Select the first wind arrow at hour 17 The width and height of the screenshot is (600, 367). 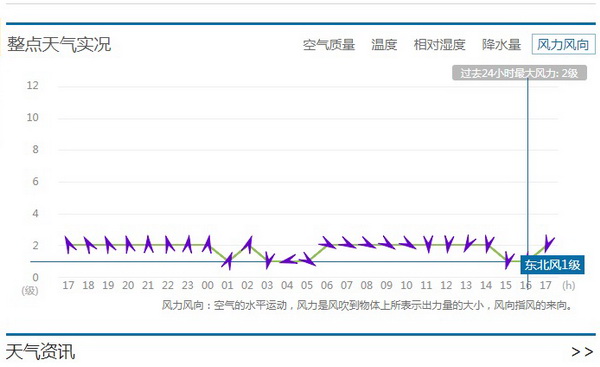point(70,245)
